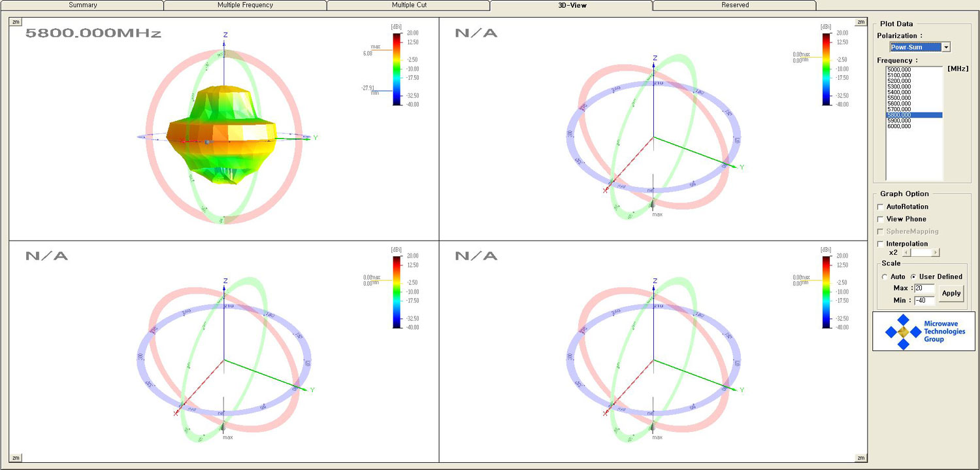
Task: Click the zm button below the bottom-left plot
Action: [15, 458]
